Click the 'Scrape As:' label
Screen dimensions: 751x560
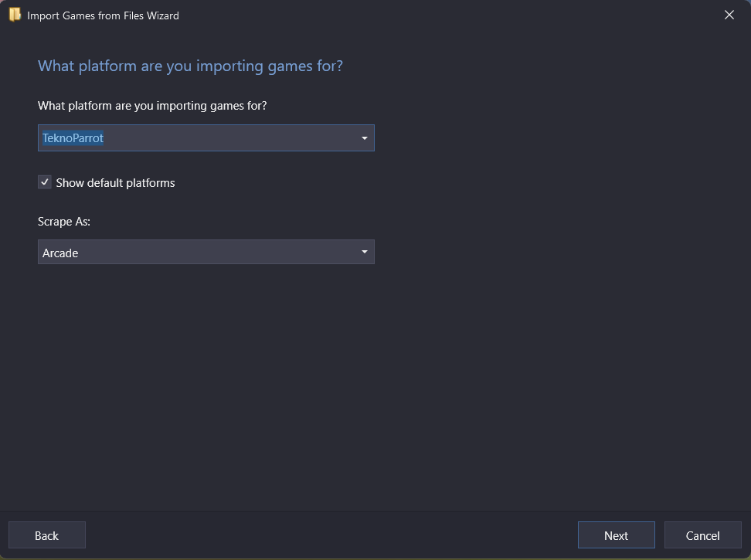(64, 222)
